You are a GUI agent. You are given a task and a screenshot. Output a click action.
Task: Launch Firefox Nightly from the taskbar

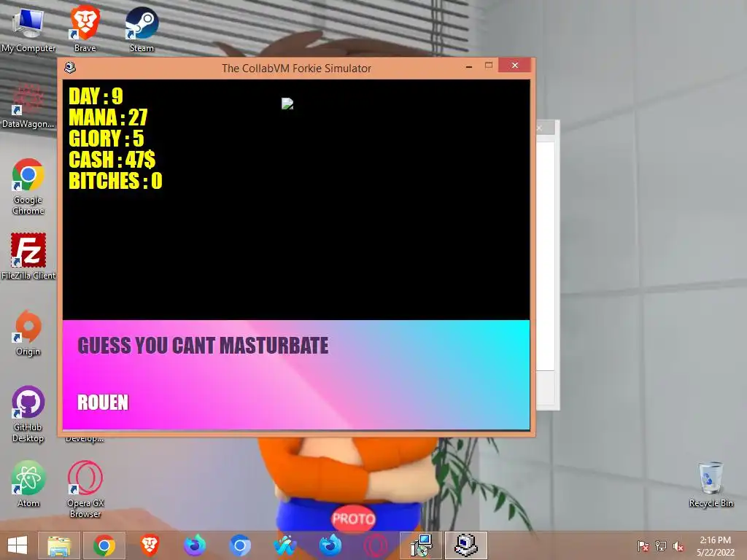195,545
